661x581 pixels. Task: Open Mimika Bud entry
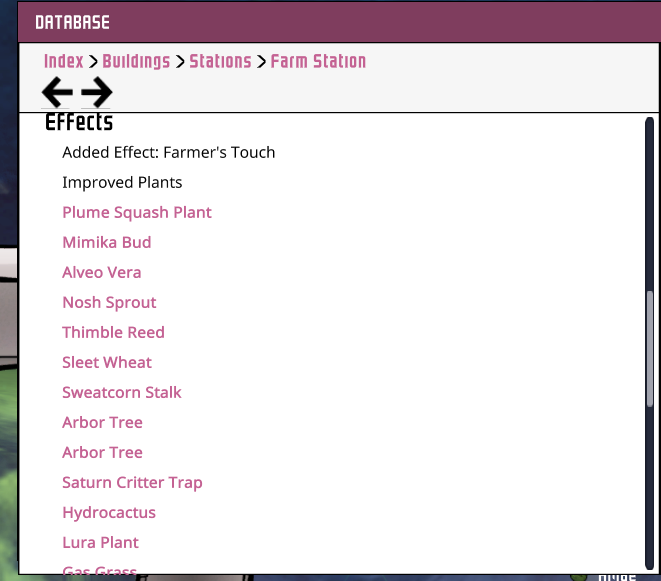coord(107,242)
